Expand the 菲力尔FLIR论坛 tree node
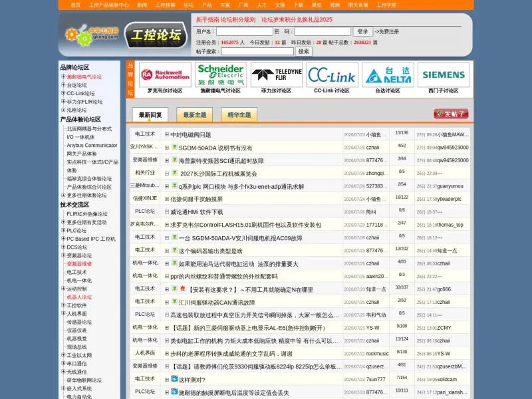 coord(63,102)
